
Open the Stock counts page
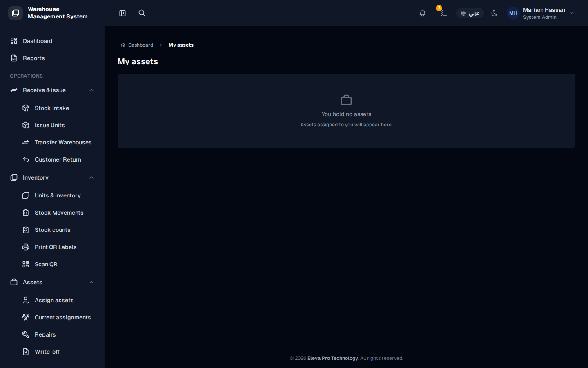(x=58, y=230)
